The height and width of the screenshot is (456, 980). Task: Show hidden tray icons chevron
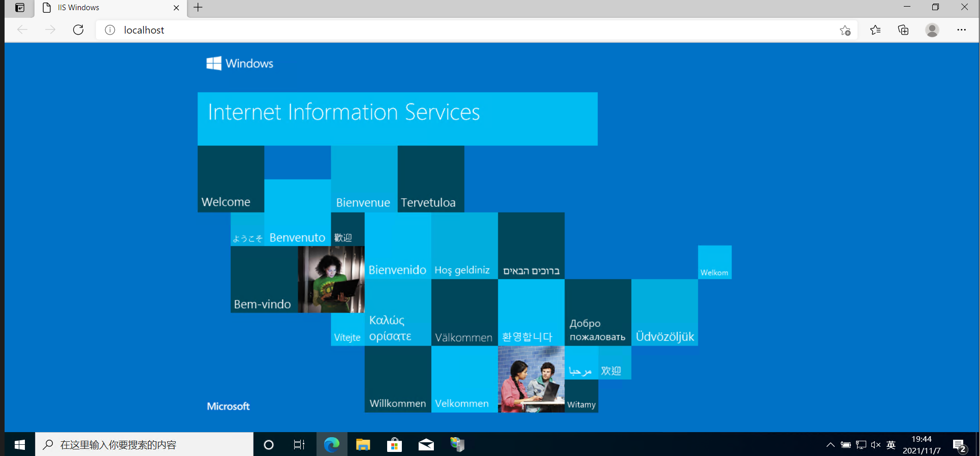(x=831, y=445)
